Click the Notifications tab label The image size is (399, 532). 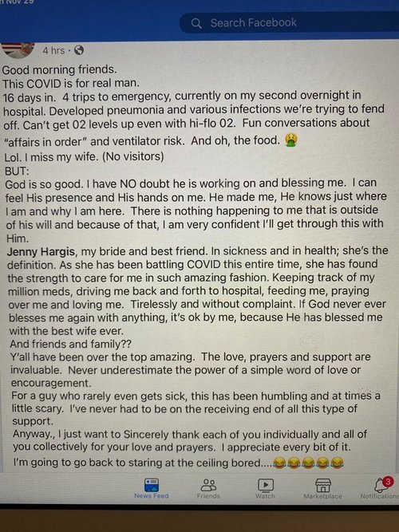tap(379, 496)
